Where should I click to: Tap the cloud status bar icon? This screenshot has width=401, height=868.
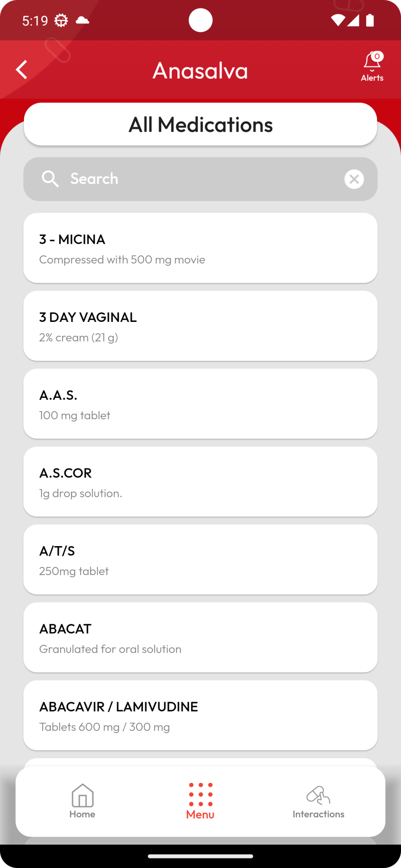(x=82, y=20)
